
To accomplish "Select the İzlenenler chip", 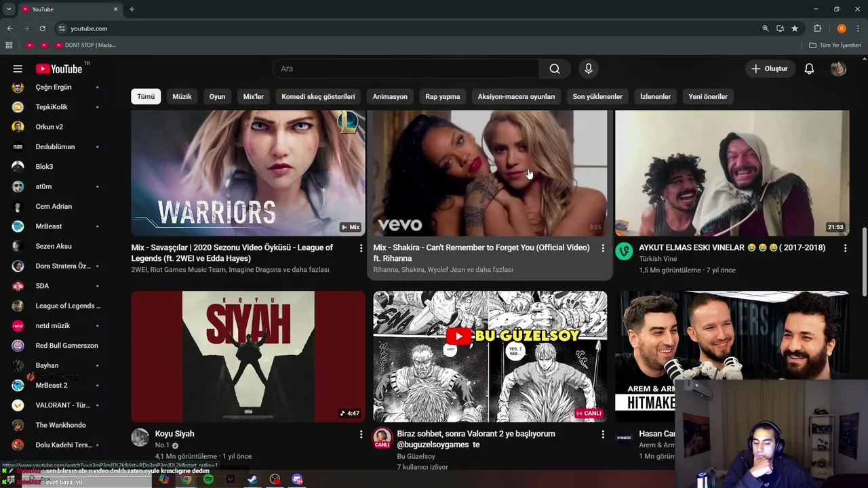I will tap(655, 96).
